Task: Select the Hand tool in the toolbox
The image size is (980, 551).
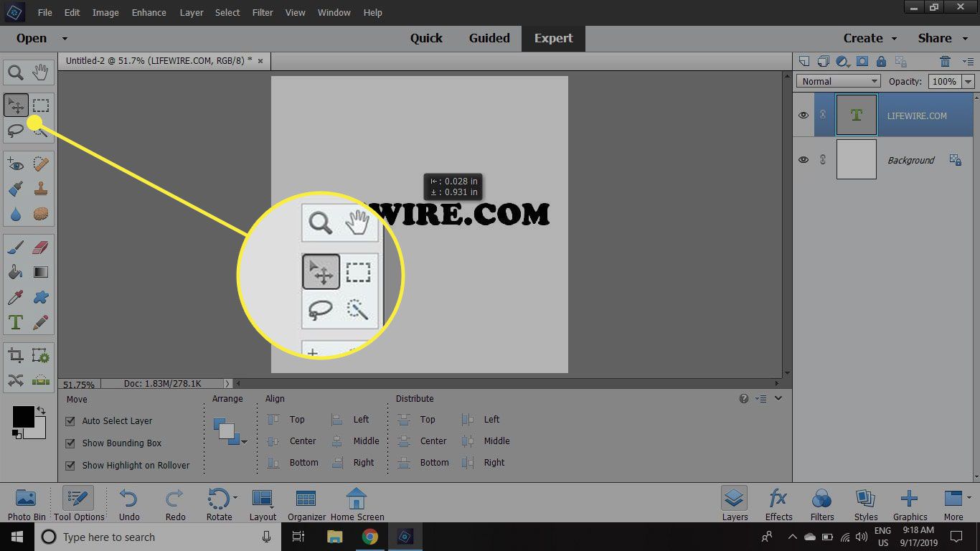Action: click(x=41, y=72)
